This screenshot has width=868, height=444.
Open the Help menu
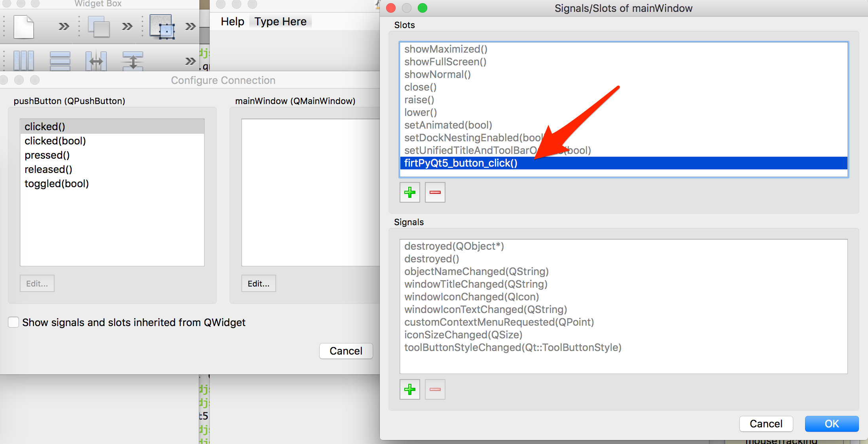click(232, 21)
